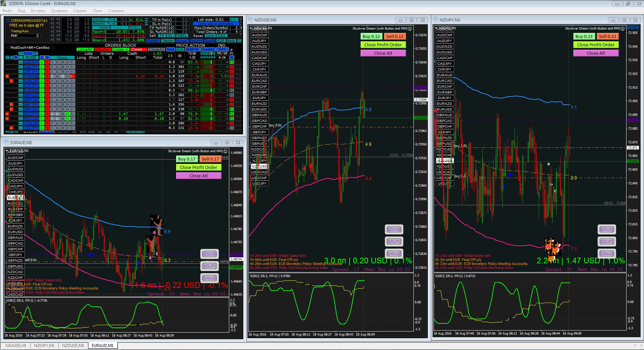Click the TP in Pip(s) value field
Image resolution: width=644 pixels, height=350 pixels.
pos(183,19)
